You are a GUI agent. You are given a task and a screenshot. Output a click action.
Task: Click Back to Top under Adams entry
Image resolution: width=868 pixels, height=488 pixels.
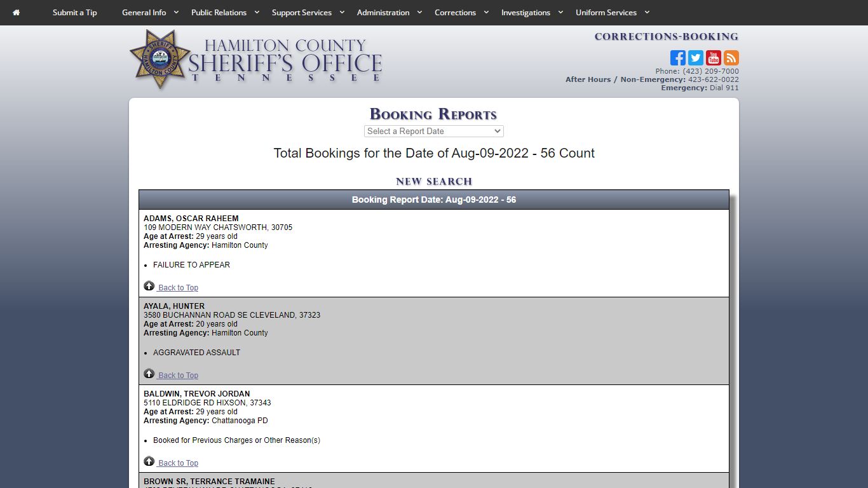pyautogui.click(x=178, y=288)
